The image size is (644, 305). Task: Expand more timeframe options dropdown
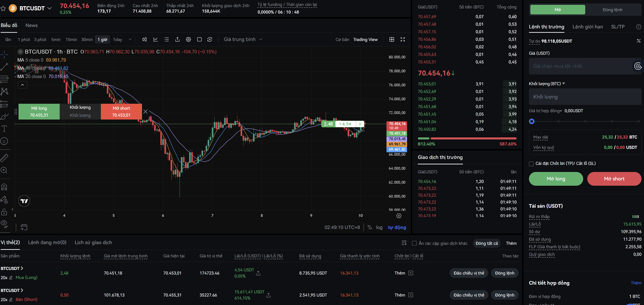click(x=130, y=39)
